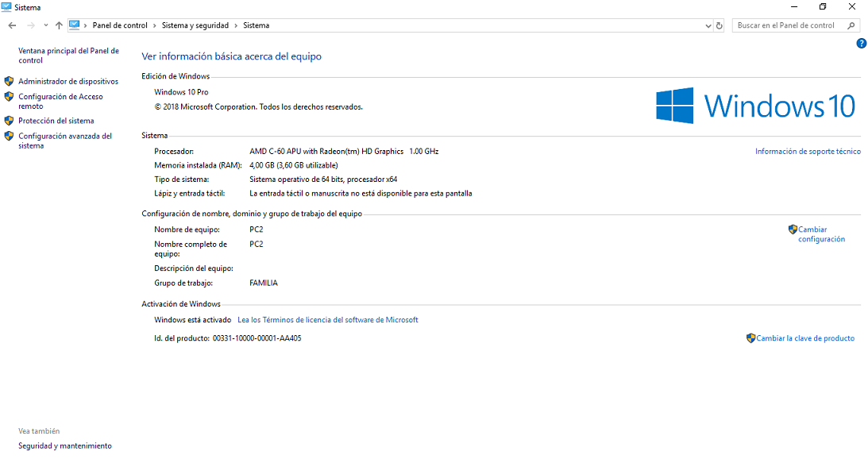Open Configuración de Acceso remoto

pyautogui.click(x=60, y=102)
